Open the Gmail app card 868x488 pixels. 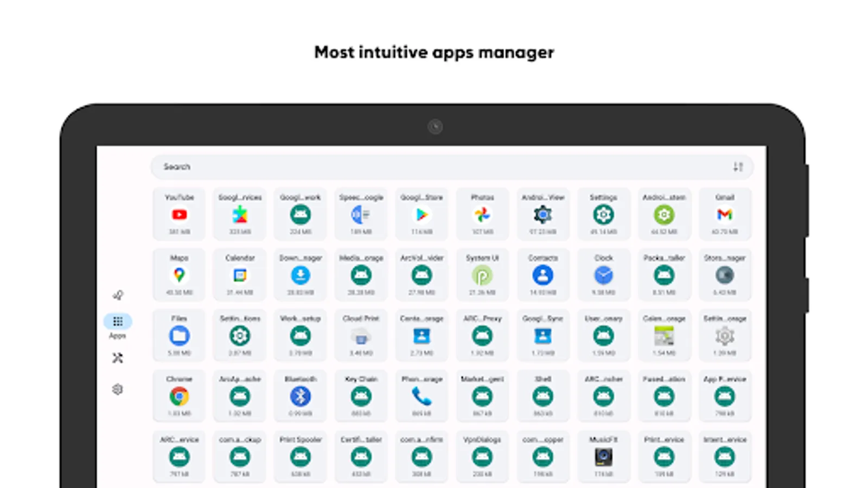(x=725, y=214)
